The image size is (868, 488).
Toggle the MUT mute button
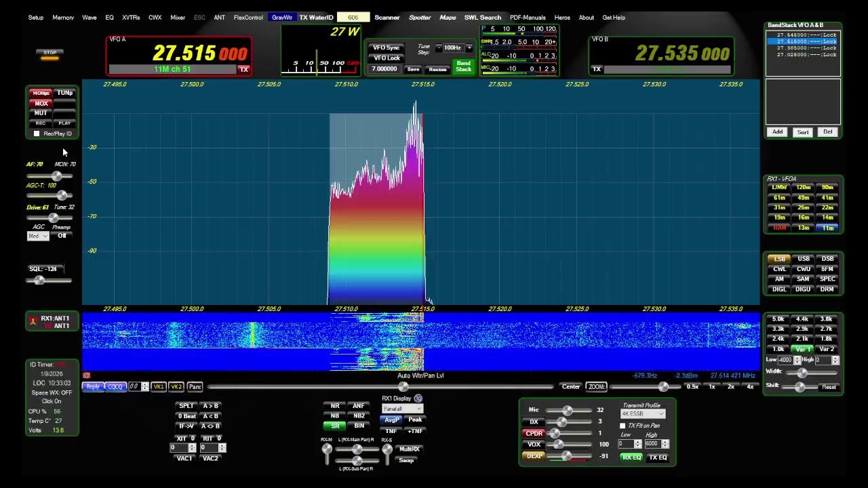click(41, 113)
